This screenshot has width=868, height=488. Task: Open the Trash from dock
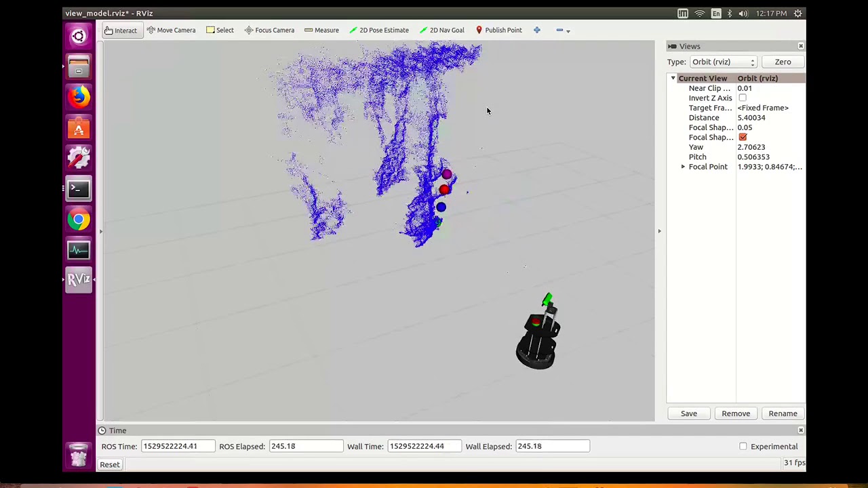pos(79,455)
